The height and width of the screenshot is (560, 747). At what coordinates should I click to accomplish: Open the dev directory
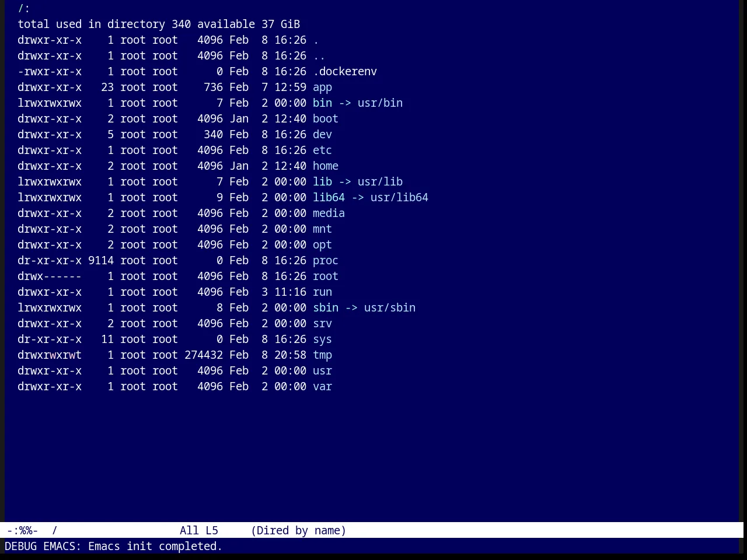(x=322, y=135)
